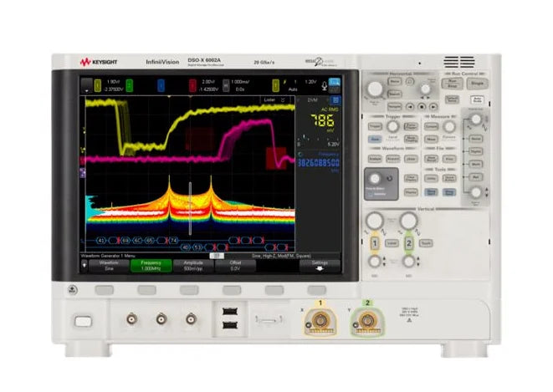Select the green Frequency 1.000MHz softkey
Screen dimensions: 553x392
point(151,266)
